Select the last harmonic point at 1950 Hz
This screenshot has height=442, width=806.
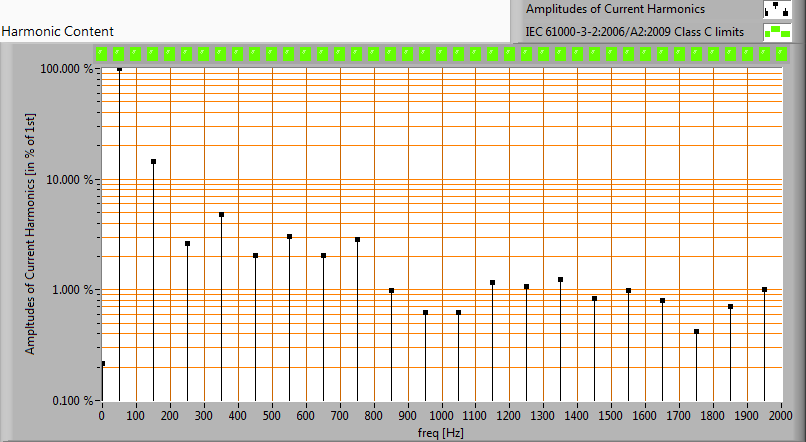click(765, 290)
